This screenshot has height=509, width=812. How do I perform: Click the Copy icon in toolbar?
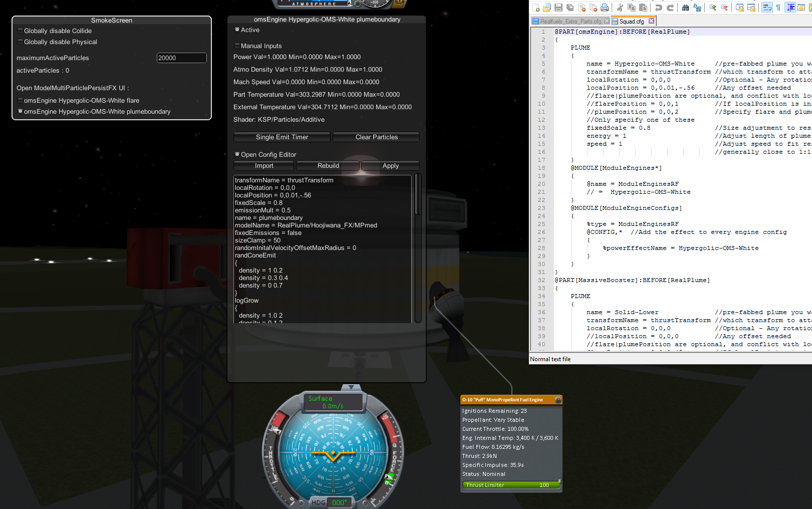pos(632,8)
